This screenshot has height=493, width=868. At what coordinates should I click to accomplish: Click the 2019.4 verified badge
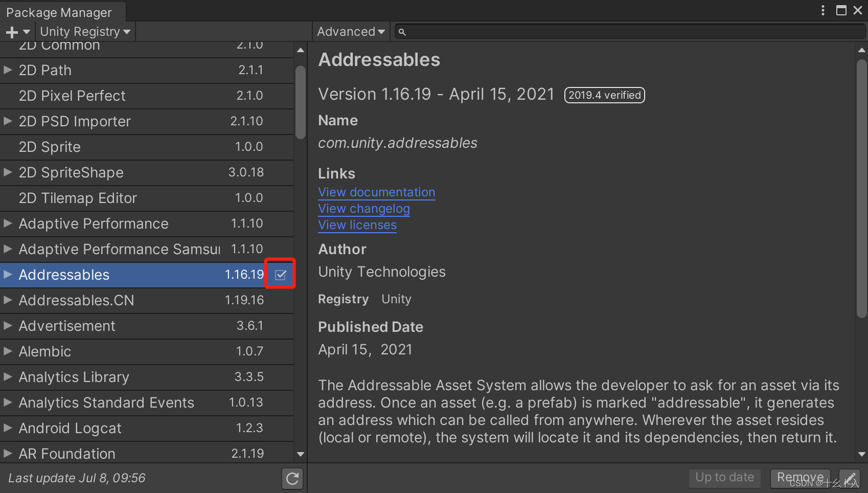605,95
